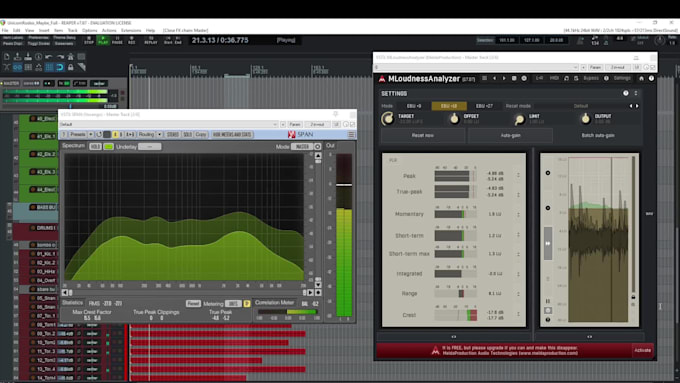The height and width of the screenshot is (383, 680).
Task: Open the SPAN Underlay selector
Action: pyautogui.click(x=150, y=147)
